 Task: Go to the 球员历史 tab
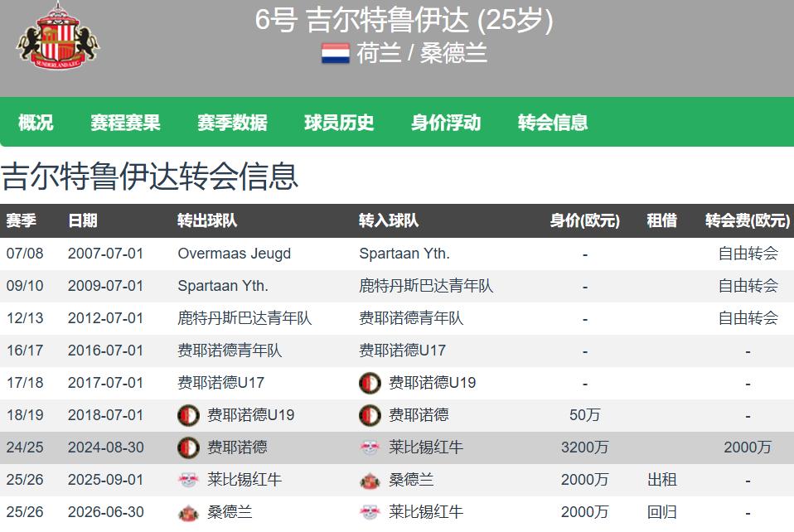pyautogui.click(x=339, y=123)
